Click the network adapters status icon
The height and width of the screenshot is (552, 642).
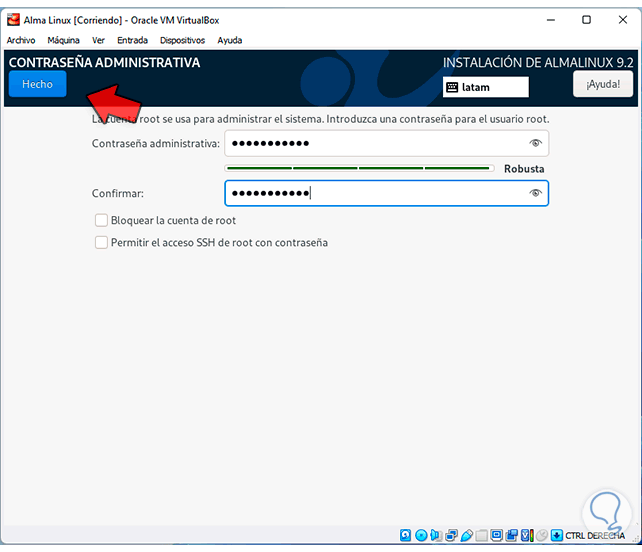coord(451,535)
